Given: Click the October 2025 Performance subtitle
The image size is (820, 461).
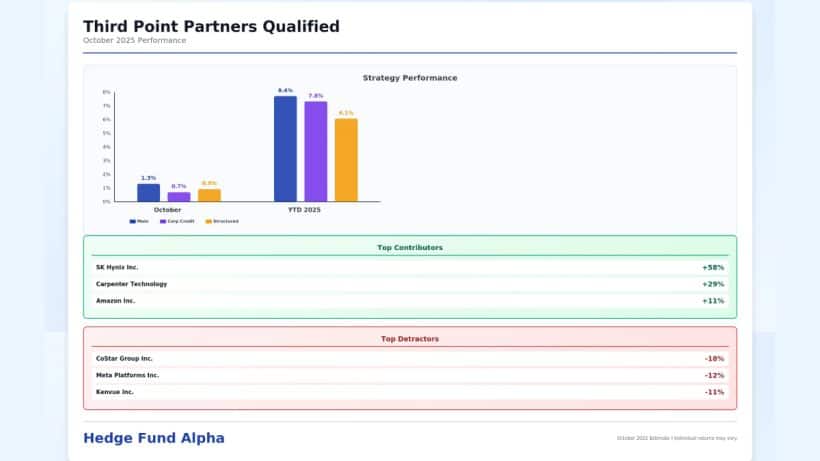Looking at the screenshot, I should click(x=134, y=40).
